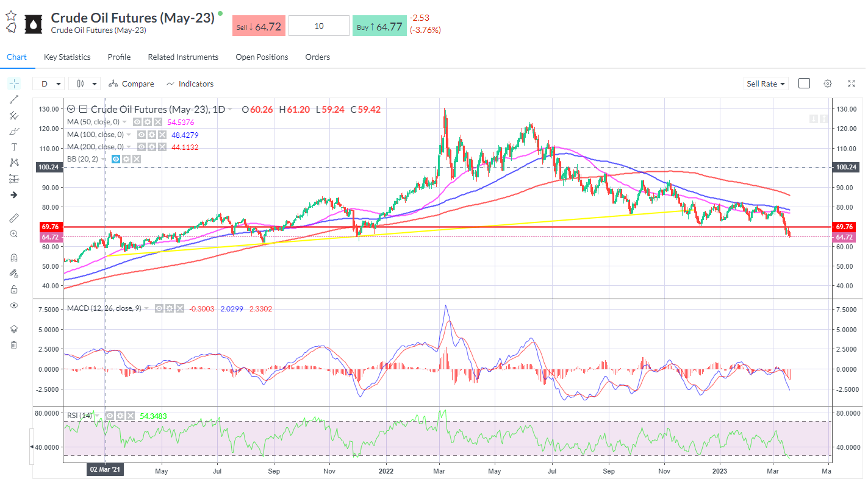The width and height of the screenshot is (868, 479).
Task: Open the Orders tab
Action: click(317, 57)
